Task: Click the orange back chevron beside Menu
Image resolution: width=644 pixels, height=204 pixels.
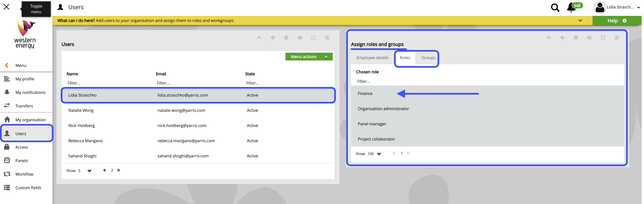Action: pos(7,65)
